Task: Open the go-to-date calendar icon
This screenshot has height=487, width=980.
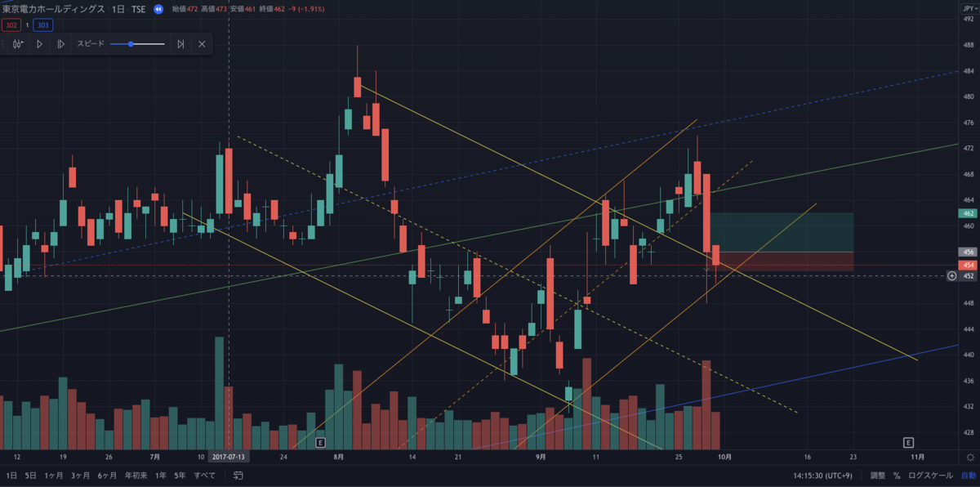Action: tap(238, 476)
